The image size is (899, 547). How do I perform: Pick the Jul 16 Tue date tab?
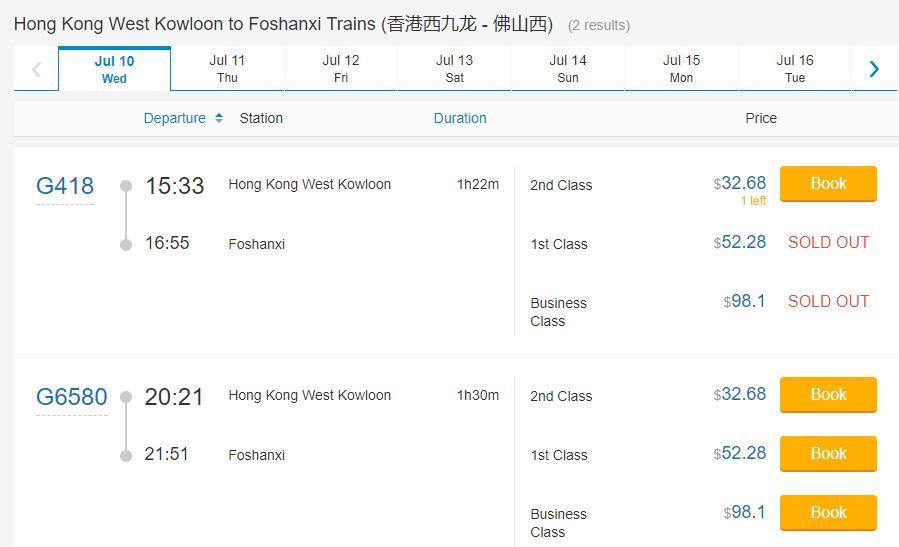[795, 69]
